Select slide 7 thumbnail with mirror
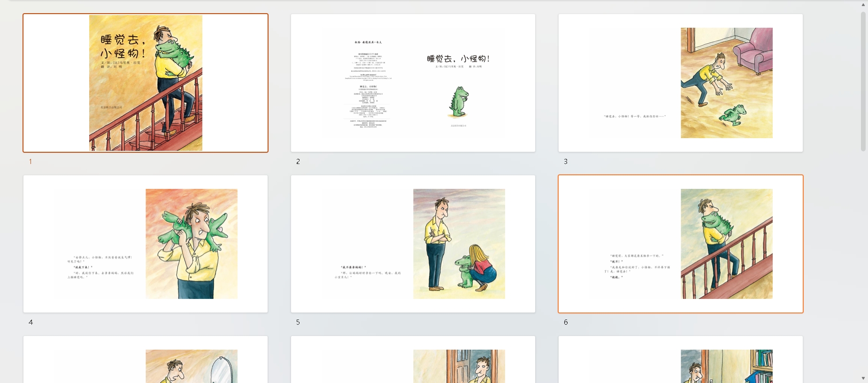868x383 pixels. pyautogui.click(x=146, y=360)
